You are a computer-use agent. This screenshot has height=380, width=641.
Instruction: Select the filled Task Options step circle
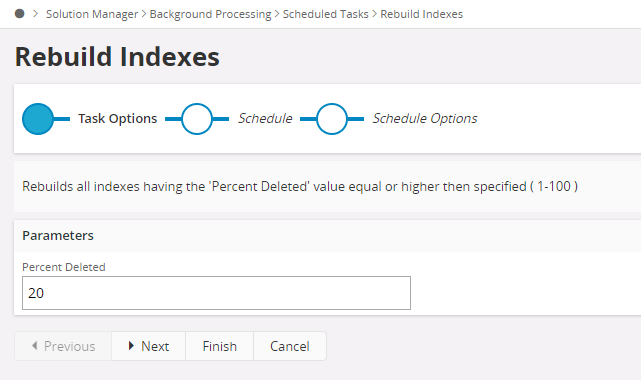tap(38, 119)
